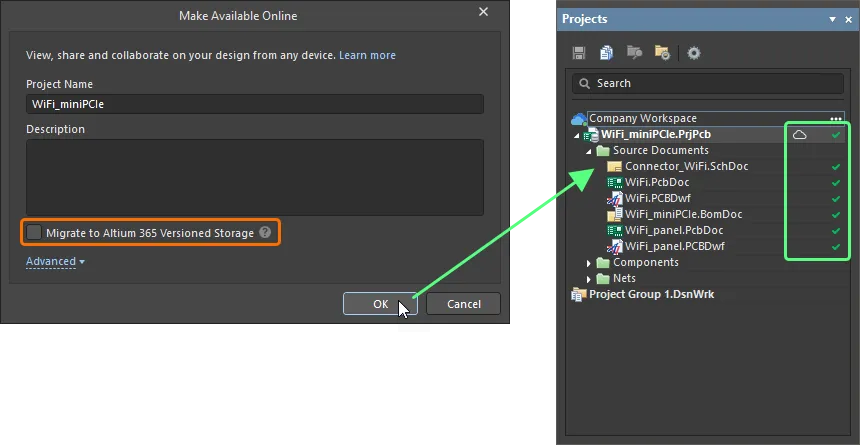This screenshot has height=445, width=860.
Task: Click the green checkmark beside WiFi_miniPCIe.BomDoc
Action: pos(836,215)
